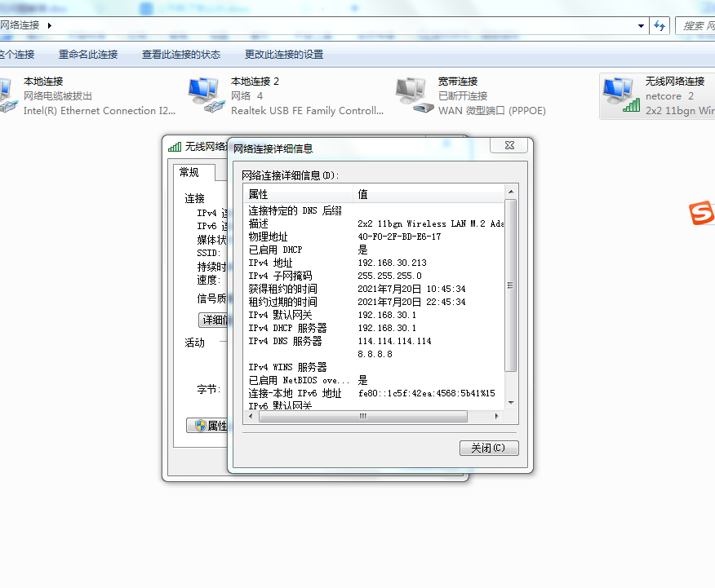
Task: Select the 描述 row in details list
Action: (x=374, y=223)
